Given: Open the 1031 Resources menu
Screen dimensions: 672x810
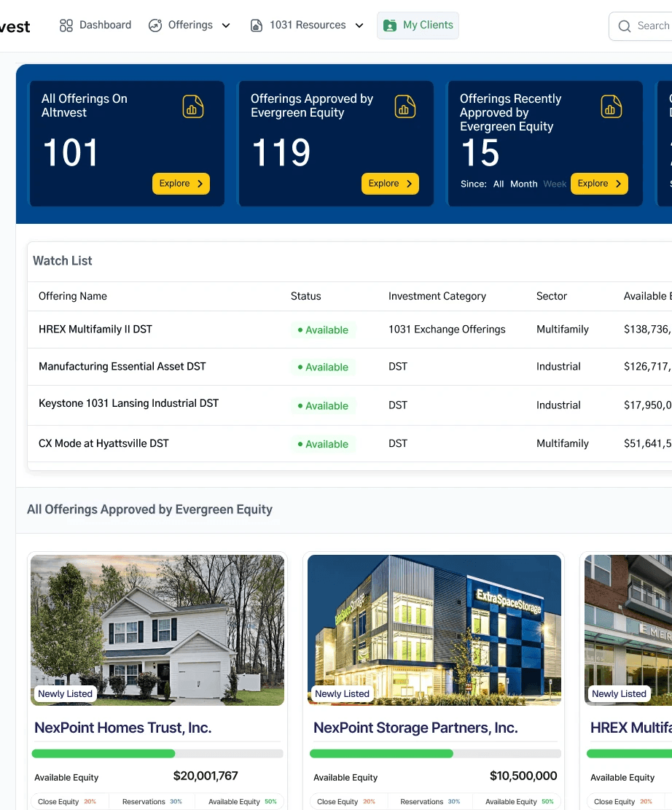Looking at the screenshot, I should tap(307, 26).
